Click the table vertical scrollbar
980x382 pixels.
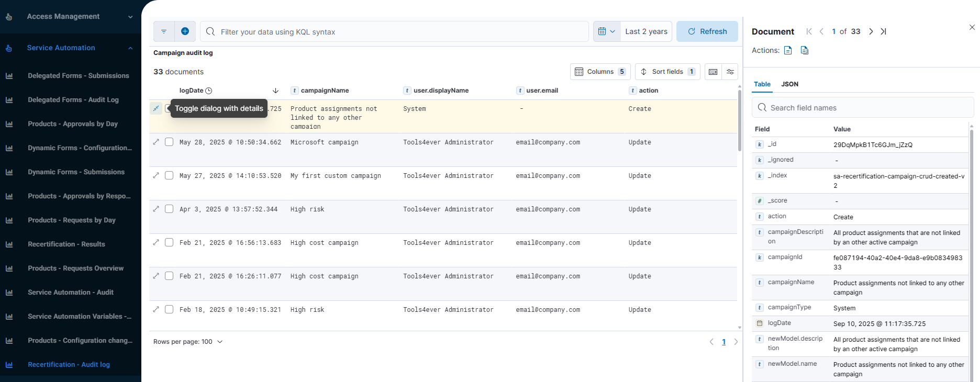(739, 120)
